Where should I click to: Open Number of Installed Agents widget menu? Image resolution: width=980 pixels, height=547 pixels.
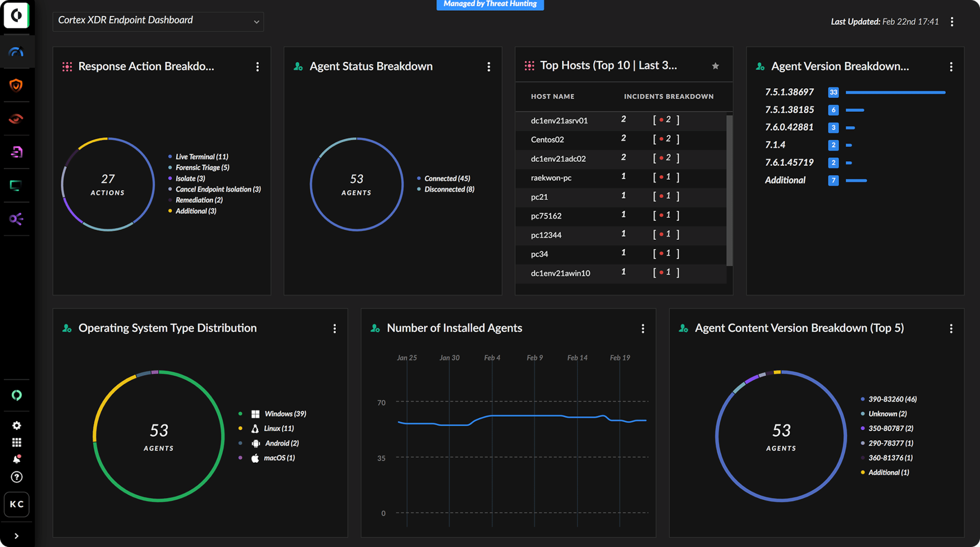pos(643,329)
